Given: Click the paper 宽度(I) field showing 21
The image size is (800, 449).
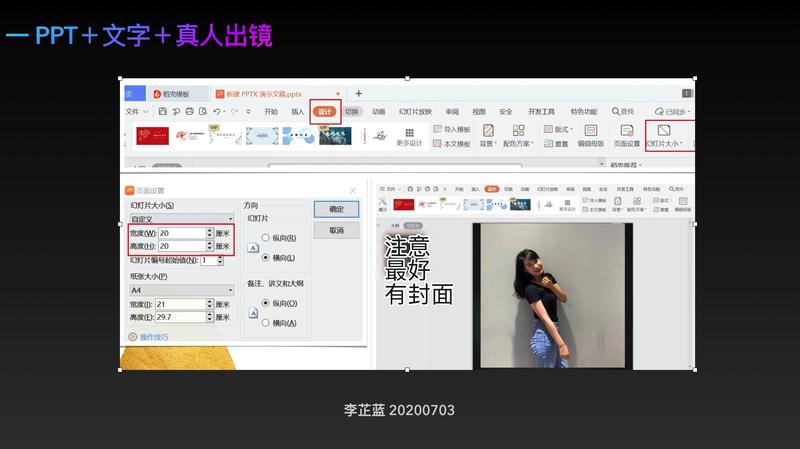Looking at the screenshot, I should pos(181,304).
